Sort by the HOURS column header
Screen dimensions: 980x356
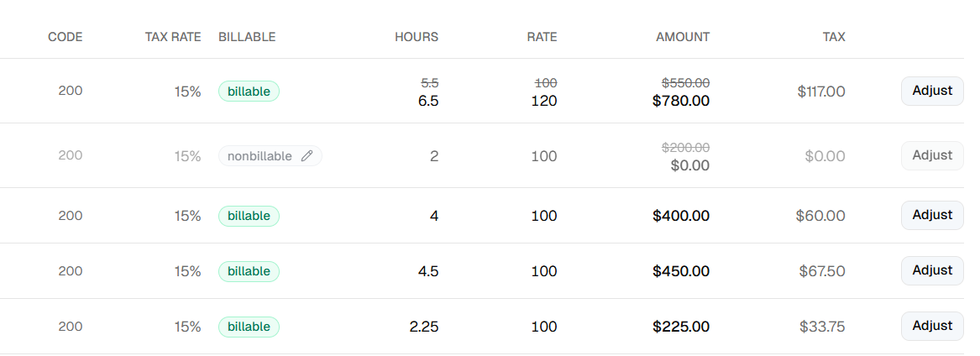coord(417,37)
